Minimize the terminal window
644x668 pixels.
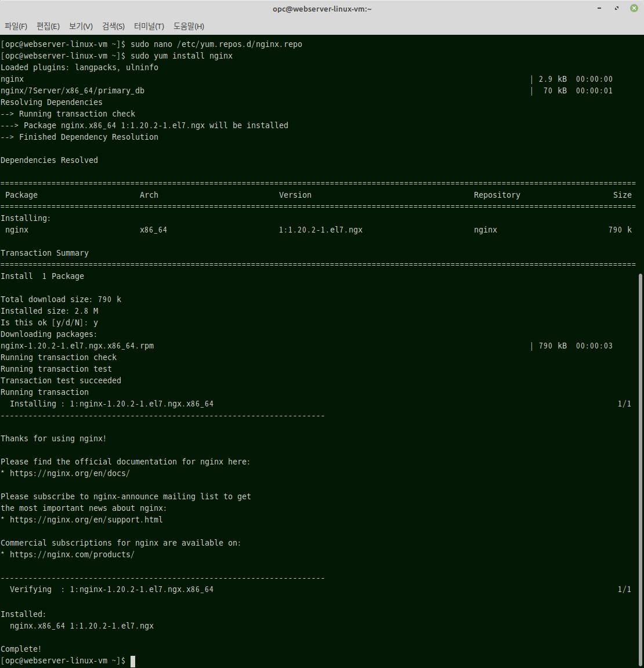pos(599,8)
